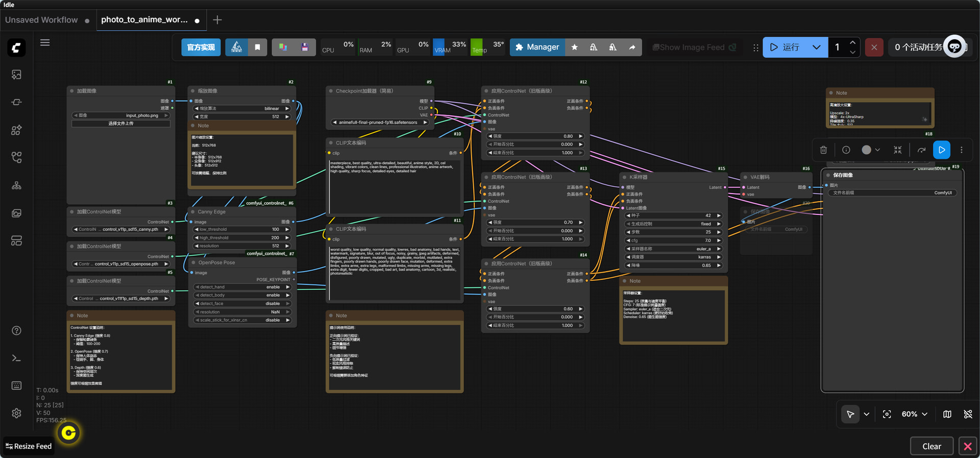Click the 选择文件上传 upload button
The height and width of the screenshot is (458, 980).
tap(120, 124)
